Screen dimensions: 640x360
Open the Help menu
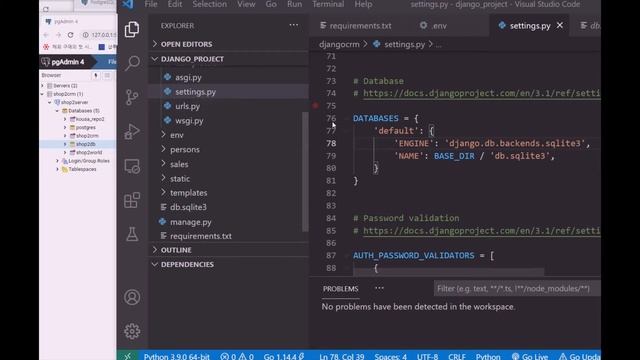pos(363,4)
